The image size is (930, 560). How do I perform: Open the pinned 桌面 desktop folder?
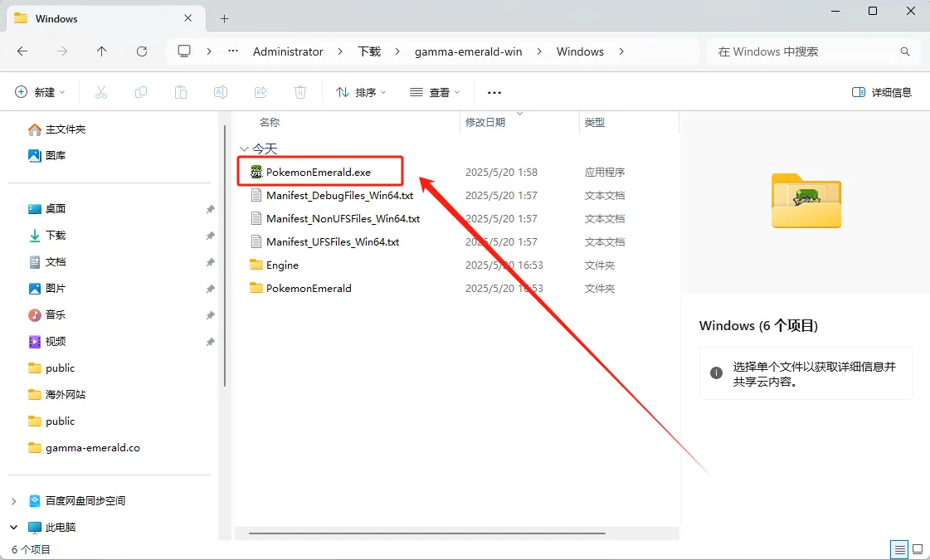click(x=46, y=209)
